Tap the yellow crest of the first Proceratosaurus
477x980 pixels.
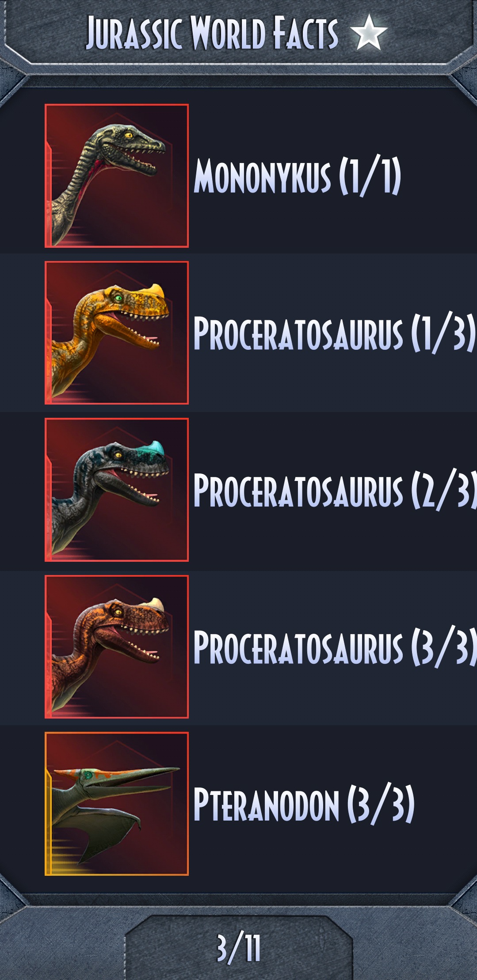click(155, 291)
